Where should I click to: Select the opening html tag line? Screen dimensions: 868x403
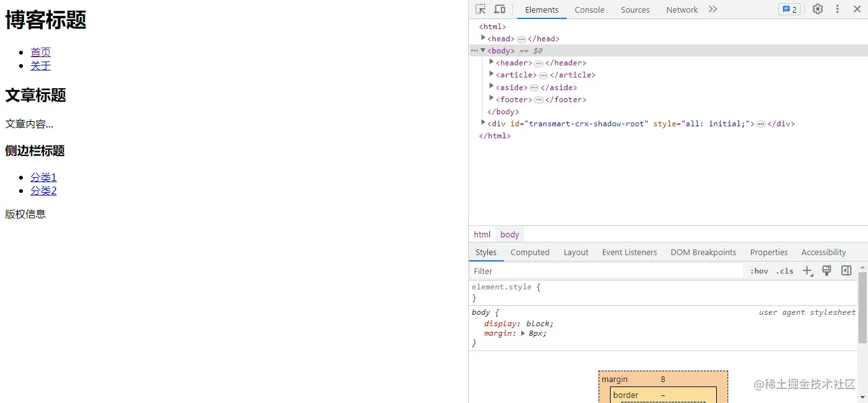pyautogui.click(x=492, y=27)
